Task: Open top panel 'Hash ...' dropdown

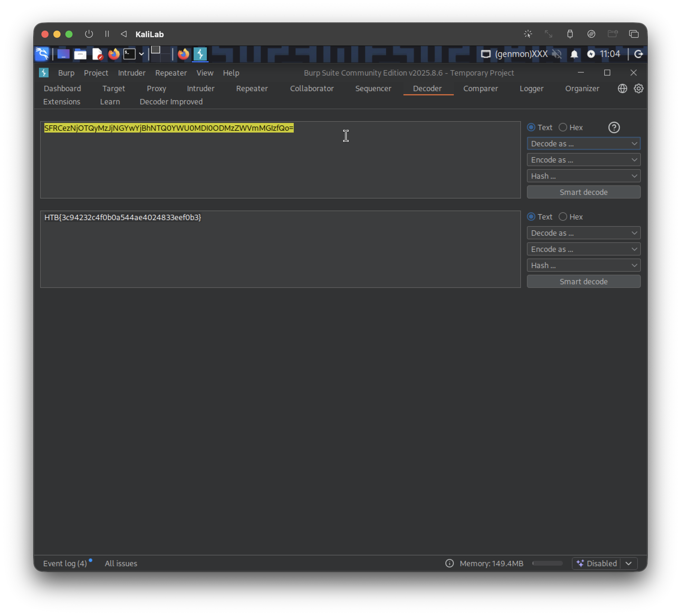Action: coord(583,176)
